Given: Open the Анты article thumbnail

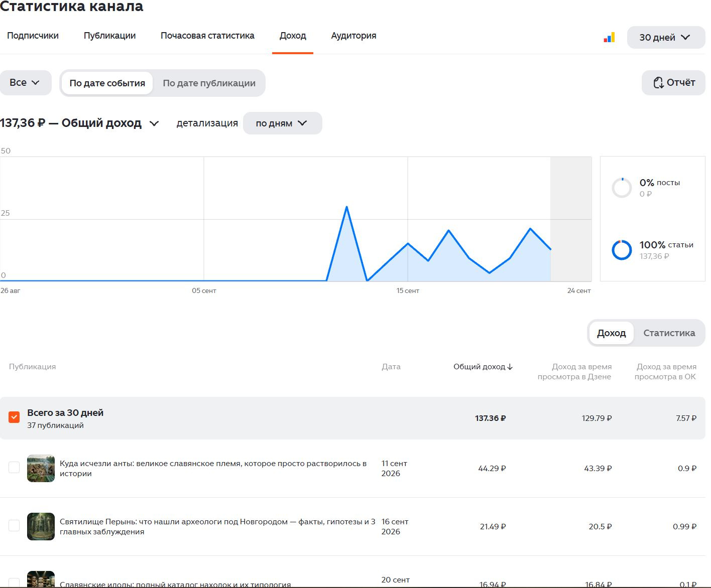Looking at the screenshot, I should (41, 468).
